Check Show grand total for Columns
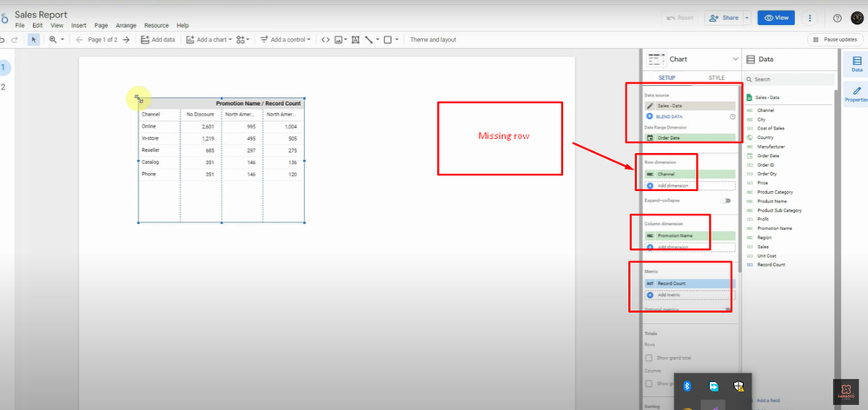Screen dimensions: 868x410 tap(650, 383)
